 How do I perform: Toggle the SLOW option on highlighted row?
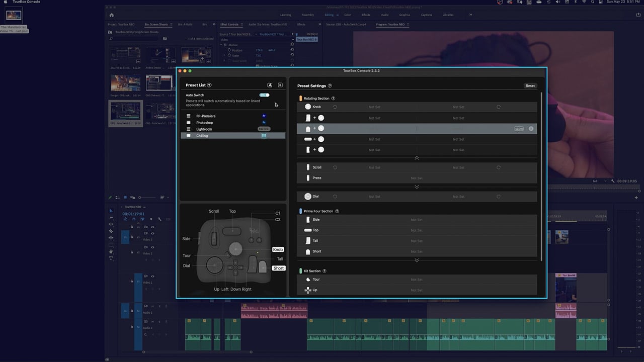click(519, 129)
